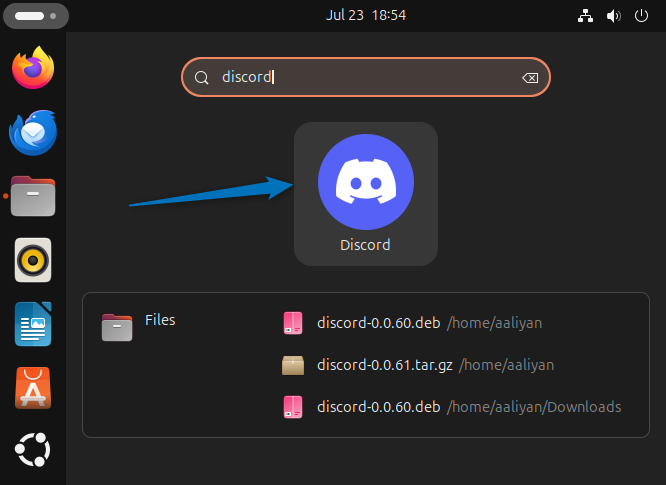Click the Ubuntu logo Show Apps icon

pyautogui.click(x=33, y=450)
